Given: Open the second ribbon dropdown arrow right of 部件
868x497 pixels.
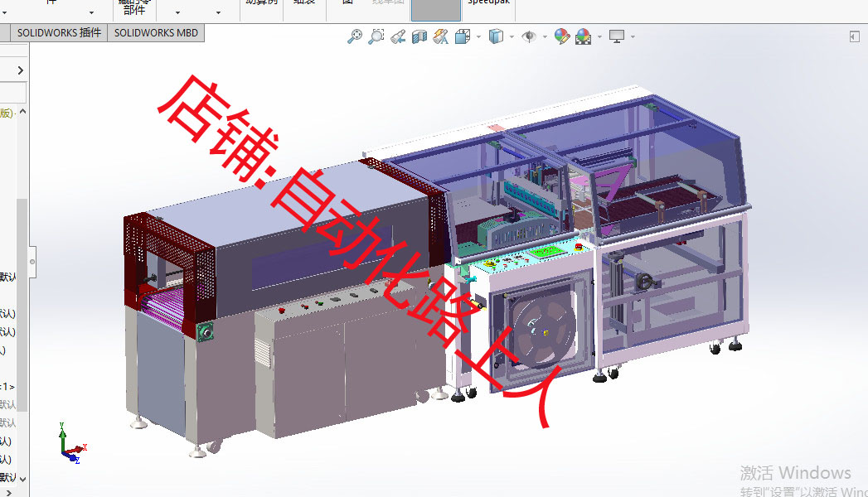Looking at the screenshot, I should 219,12.
